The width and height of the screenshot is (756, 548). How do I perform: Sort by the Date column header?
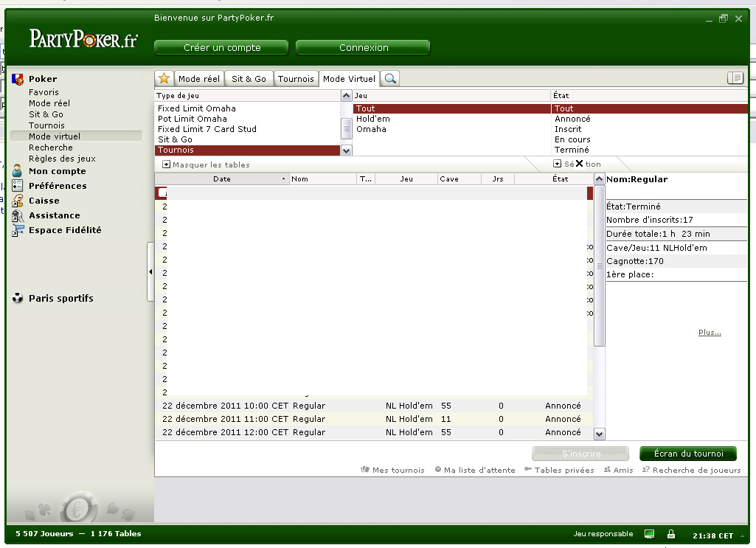pos(222,178)
